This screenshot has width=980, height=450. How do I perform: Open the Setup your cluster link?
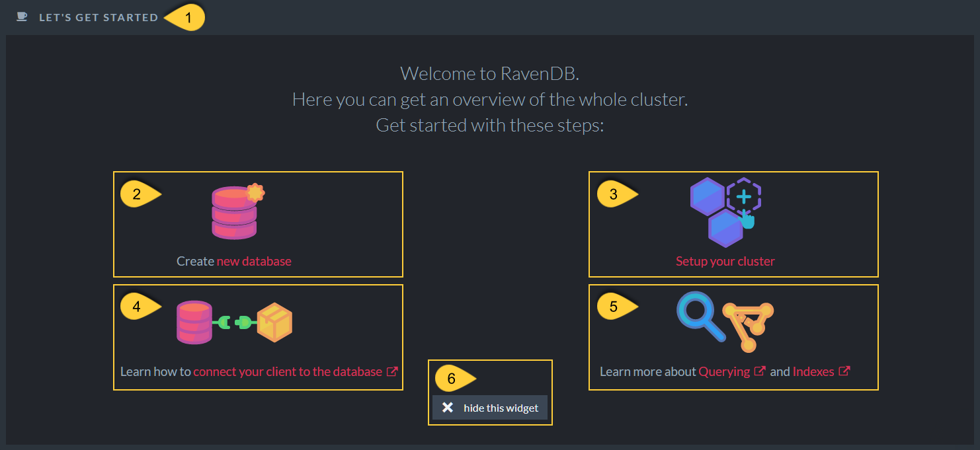pyautogui.click(x=725, y=261)
